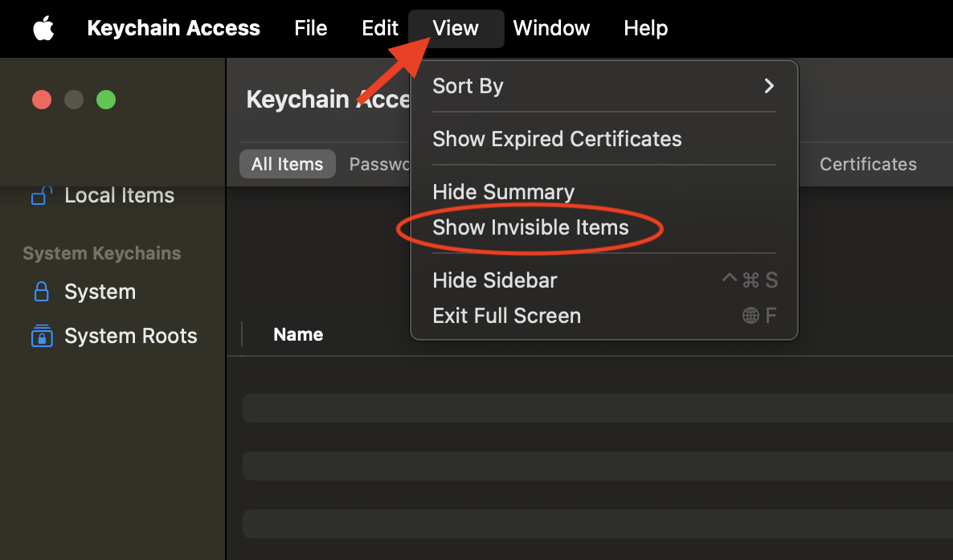This screenshot has width=953, height=560.
Task: Select Exit Full Screen menu item
Action: 506,316
